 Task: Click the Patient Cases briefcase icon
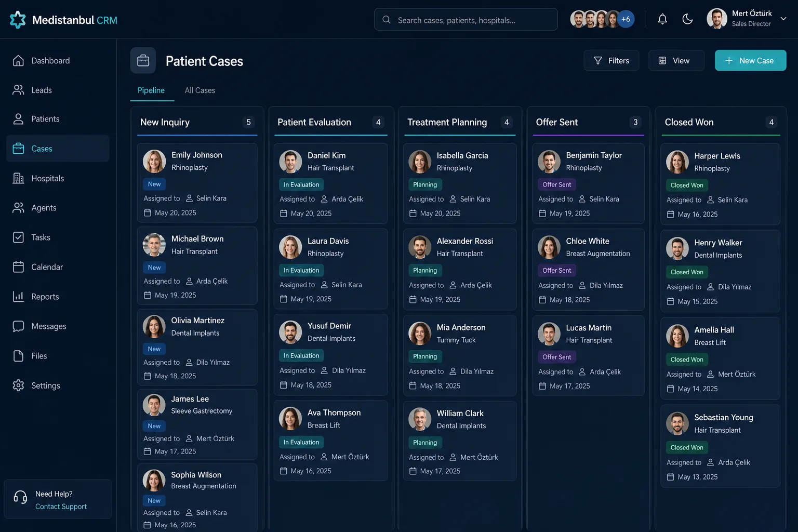143,61
